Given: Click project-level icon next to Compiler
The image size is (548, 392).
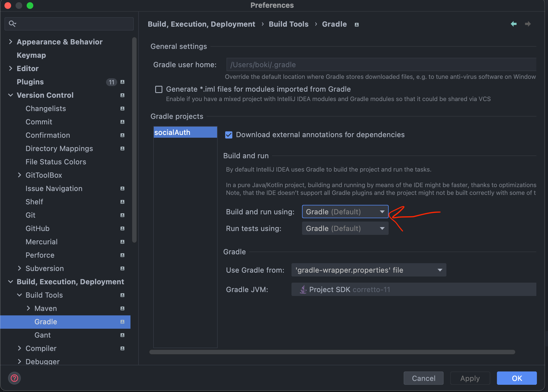Looking at the screenshot, I should (122, 348).
